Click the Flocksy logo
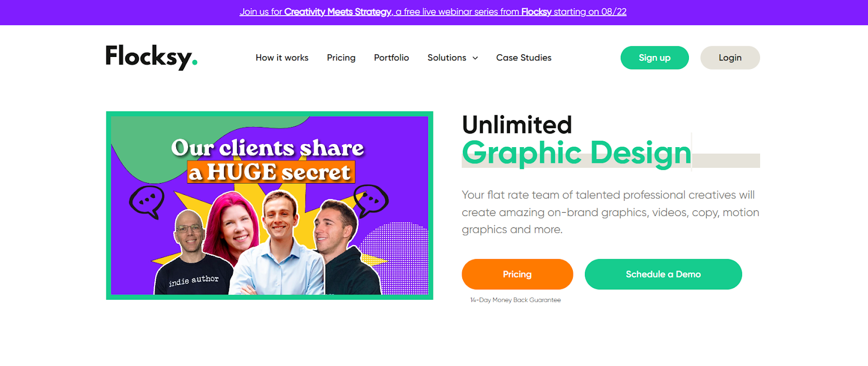This screenshot has width=868, height=366. coord(151,57)
